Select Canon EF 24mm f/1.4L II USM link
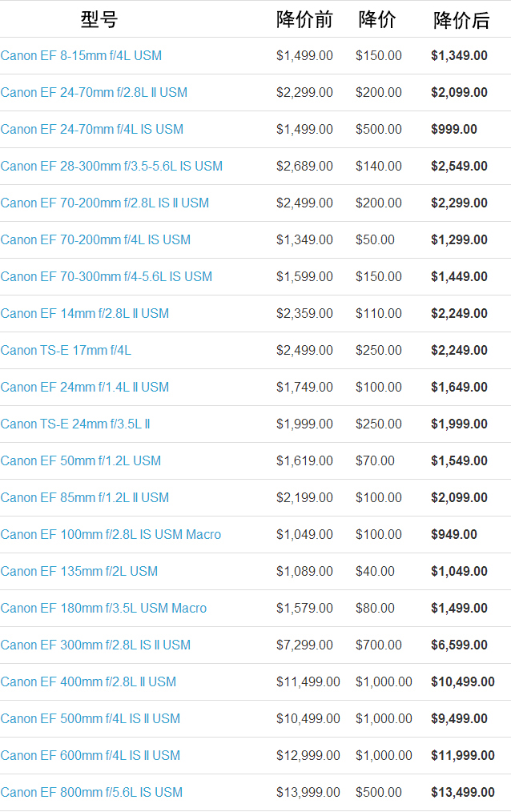 tap(84, 388)
